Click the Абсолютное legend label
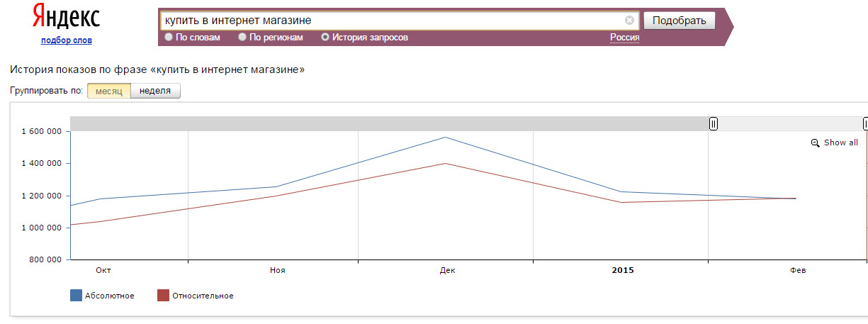The width and height of the screenshot is (868, 324). [110, 296]
